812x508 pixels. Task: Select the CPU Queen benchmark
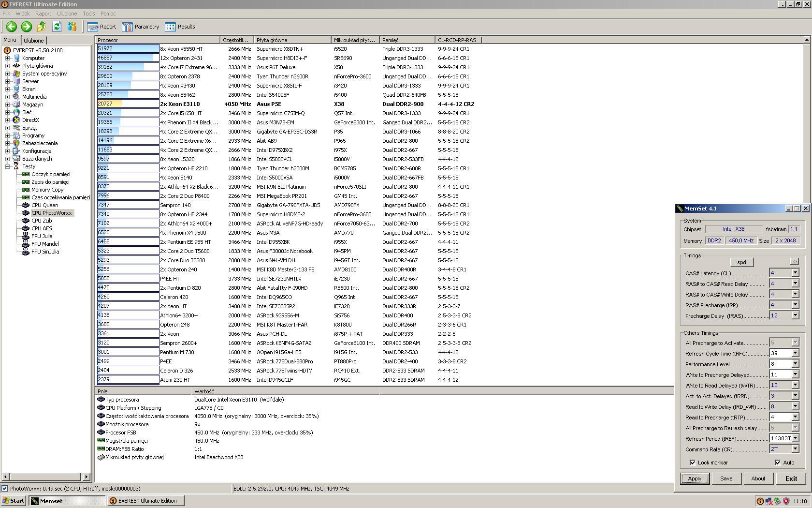coord(44,205)
